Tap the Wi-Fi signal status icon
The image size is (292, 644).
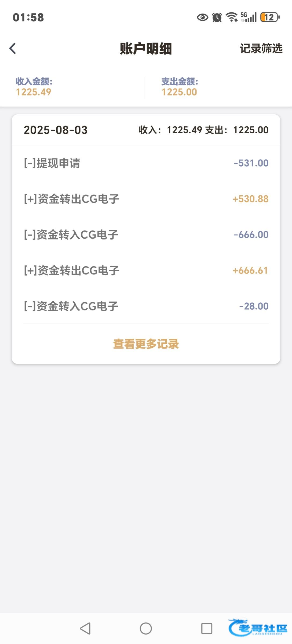232,17
